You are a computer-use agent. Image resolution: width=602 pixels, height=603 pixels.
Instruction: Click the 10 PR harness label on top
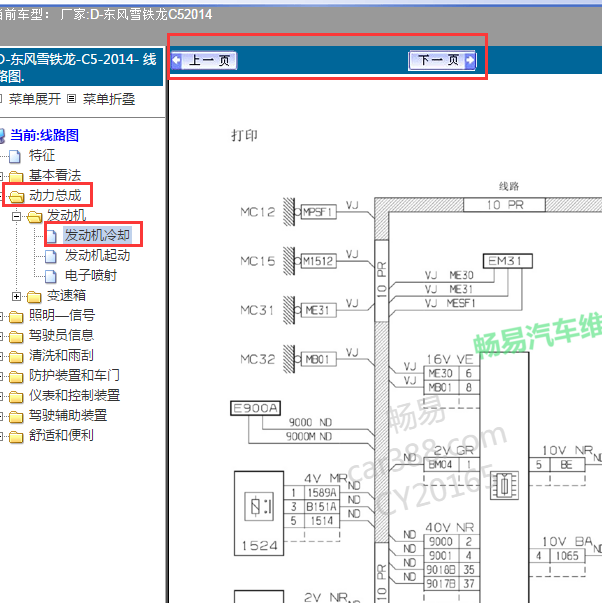(504, 205)
